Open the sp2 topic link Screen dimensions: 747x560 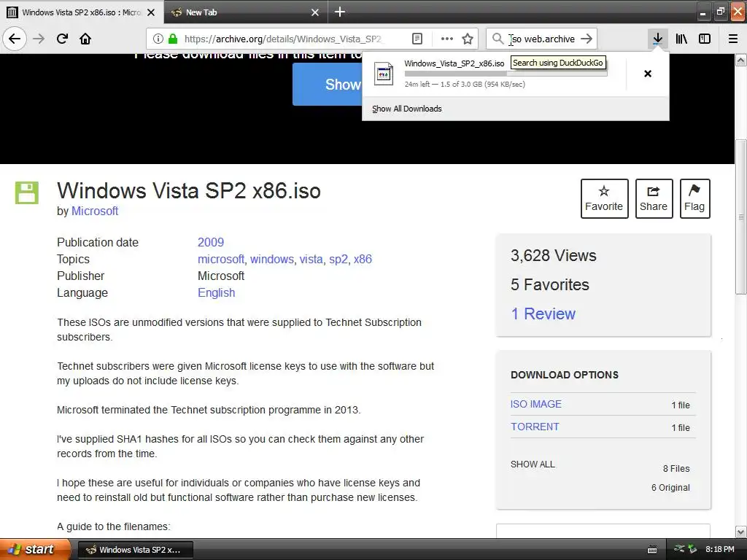pyautogui.click(x=338, y=259)
